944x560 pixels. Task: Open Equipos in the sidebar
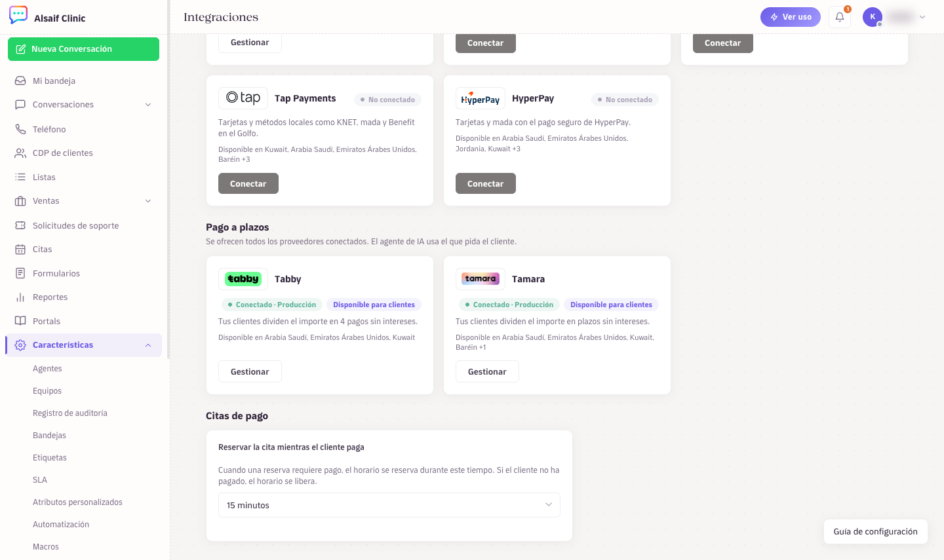point(47,391)
